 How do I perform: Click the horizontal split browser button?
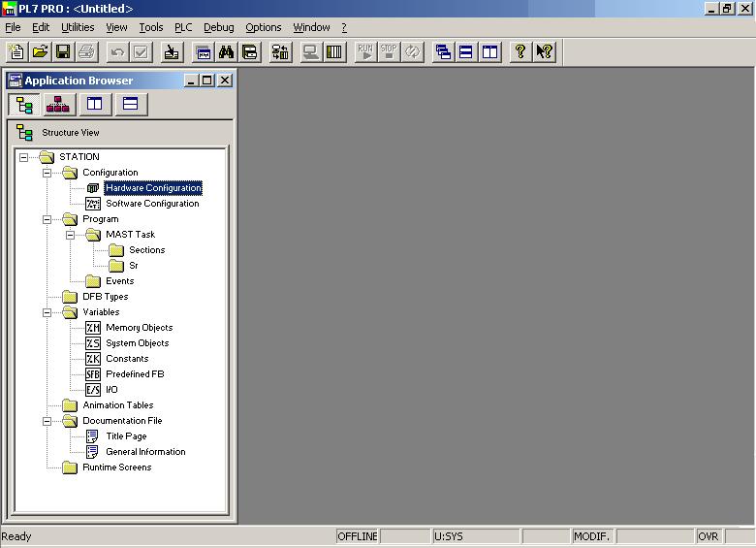coord(130,104)
